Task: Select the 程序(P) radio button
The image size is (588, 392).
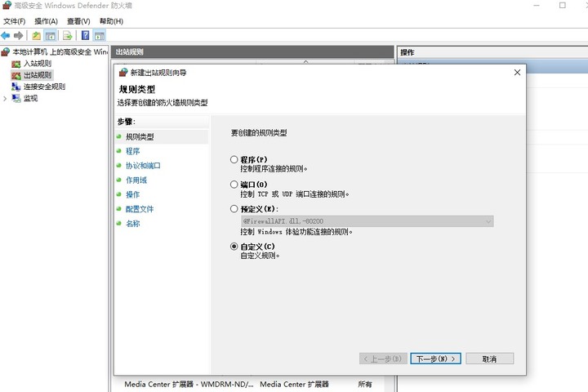Action: (234, 159)
